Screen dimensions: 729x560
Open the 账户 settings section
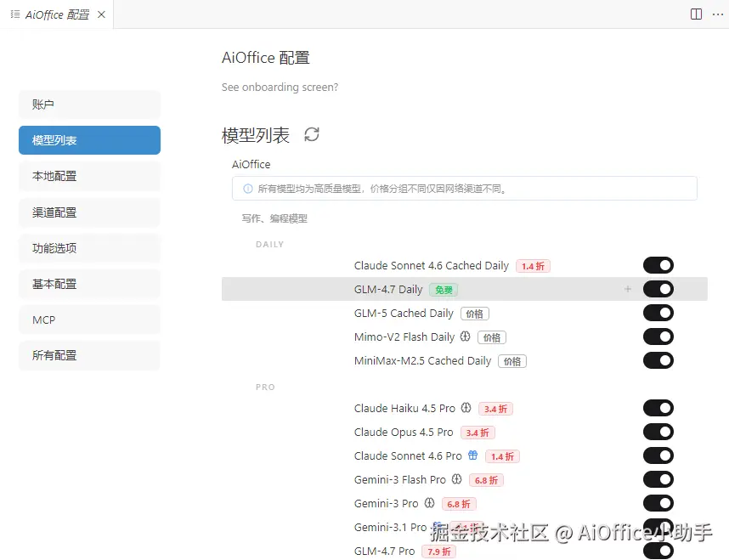click(89, 105)
